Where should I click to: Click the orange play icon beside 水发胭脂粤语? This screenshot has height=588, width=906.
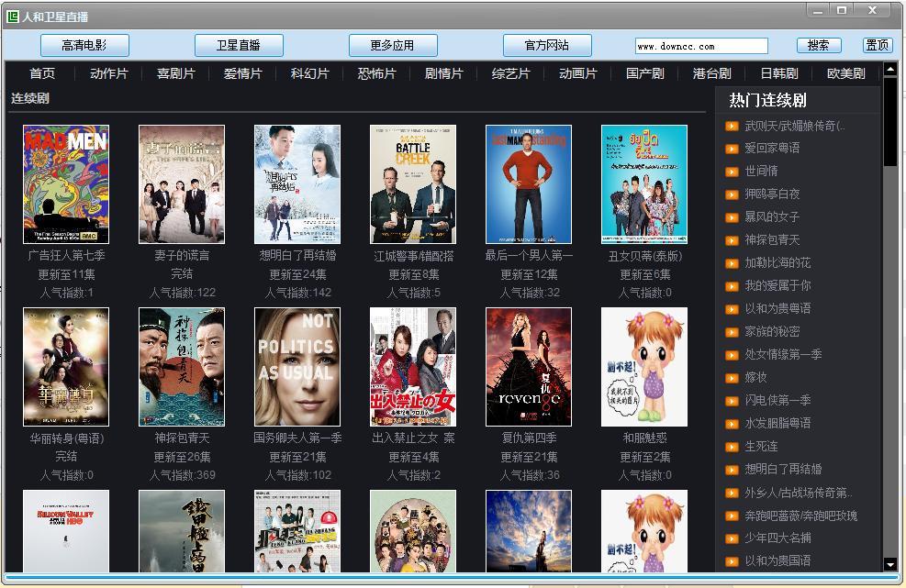pyautogui.click(x=732, y=424)
